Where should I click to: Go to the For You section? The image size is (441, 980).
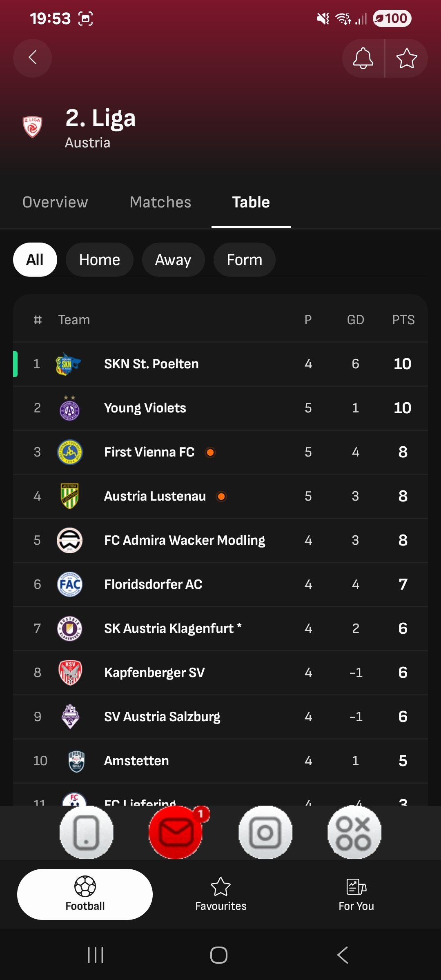(x=356, y=894)
